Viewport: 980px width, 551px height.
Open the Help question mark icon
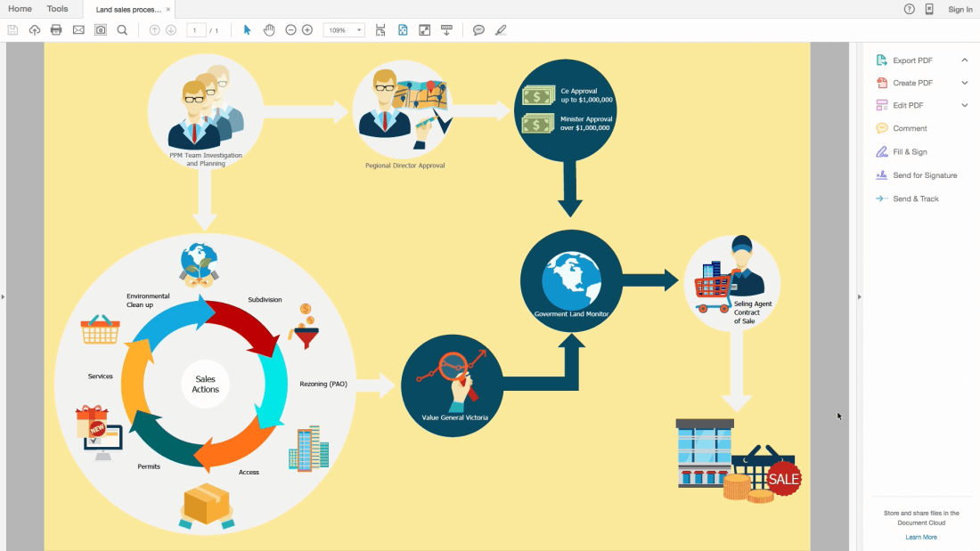pos(910,9)
